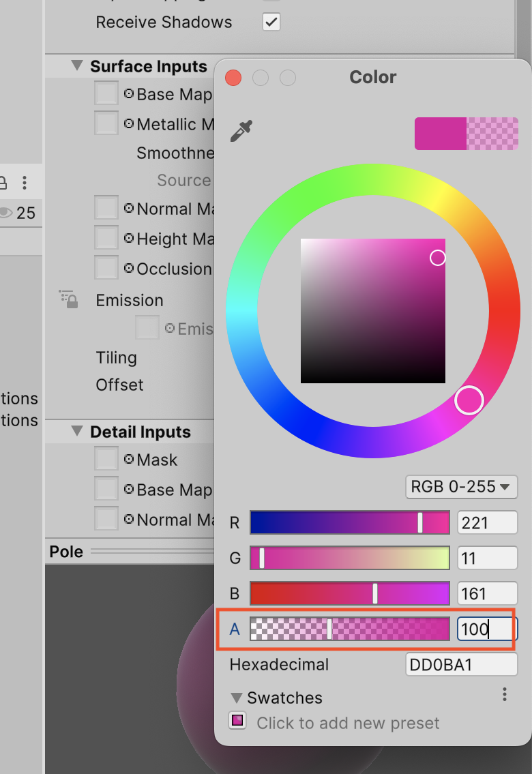Image resolution: width=532 pixels, height=774 pixels.
Task: Pick a color with the eyedropper tool
Action: coord(241,130)
